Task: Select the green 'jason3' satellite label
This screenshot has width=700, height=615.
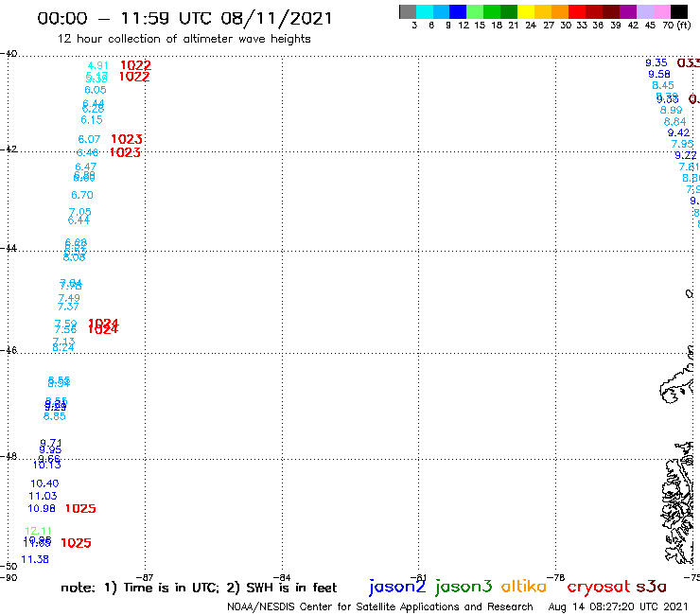Action: coord(464,587)
